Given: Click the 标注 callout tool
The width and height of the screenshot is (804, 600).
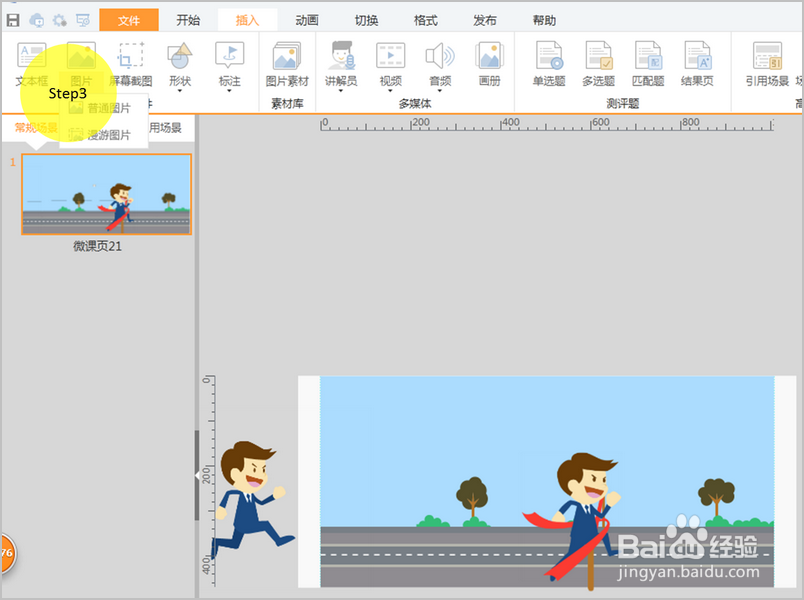Looking at the screenshot, I should (x=229, y=63).
